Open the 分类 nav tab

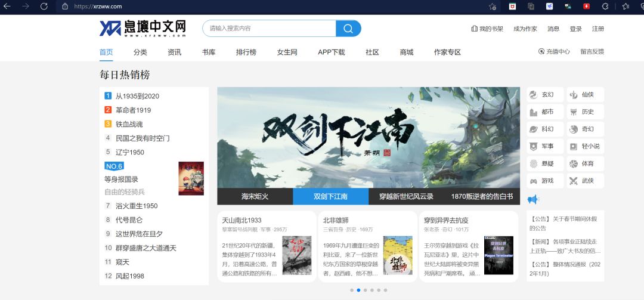pos(140,52)
